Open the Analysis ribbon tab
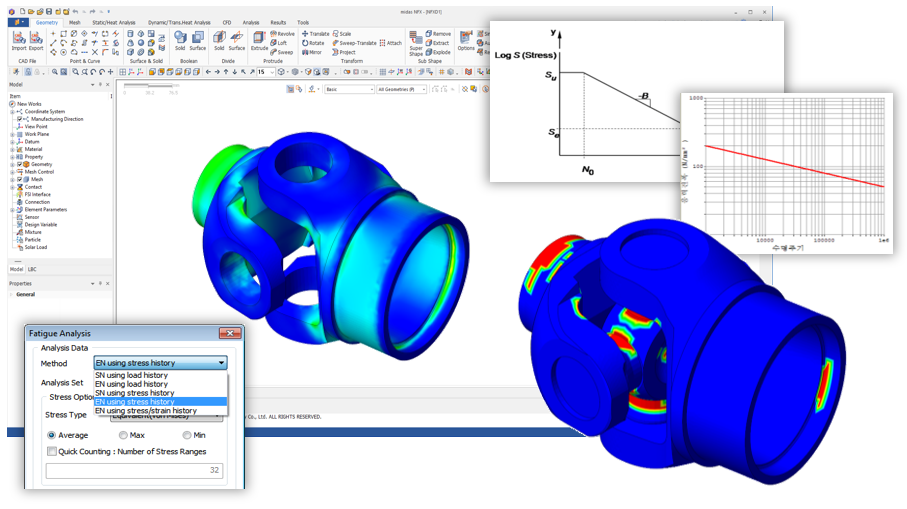 [250, 23]
